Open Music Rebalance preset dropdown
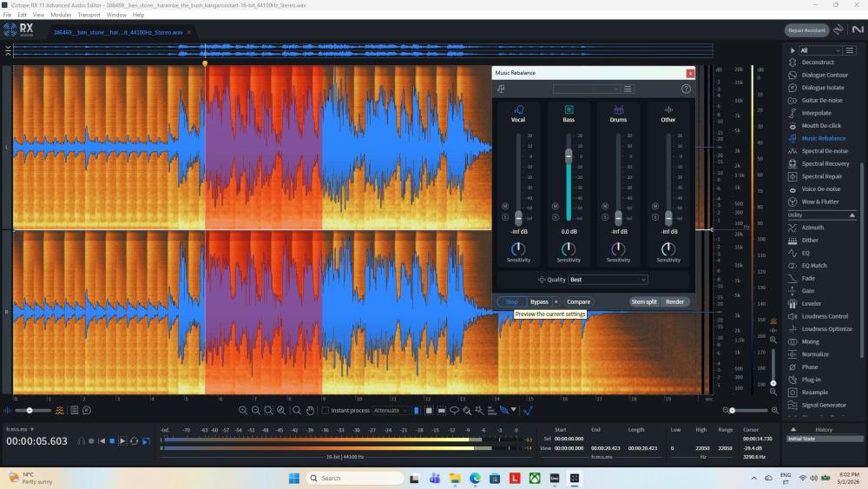Screen dimensions: 868x489 586,89
